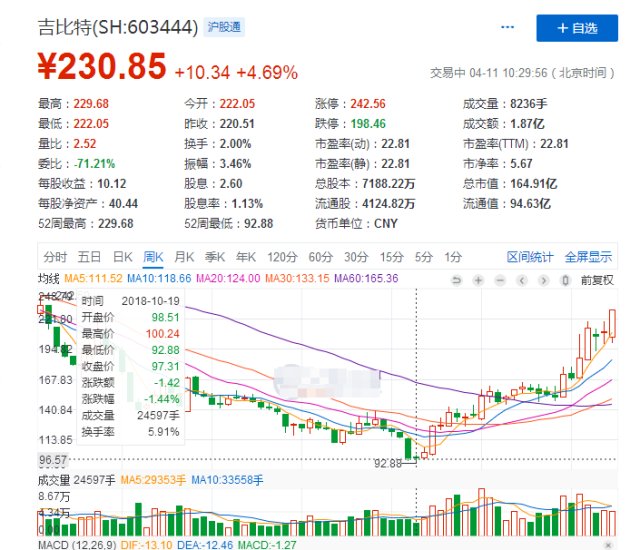The width and height of the screenshot is (640, 550).
Task: Click the current price ¥230.85
Action: [102, 66]
